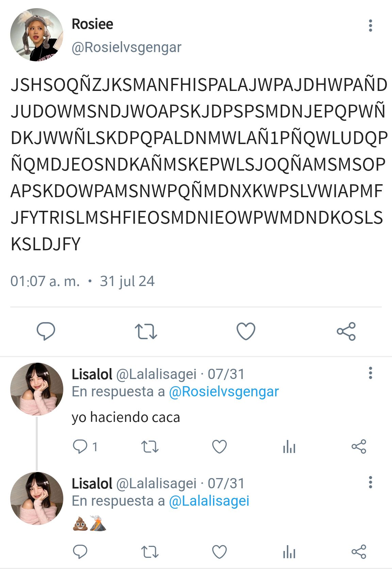This screenshot has height=569, width=392.
Task: View analytics of the emoji reply
Action: point(289,552)
